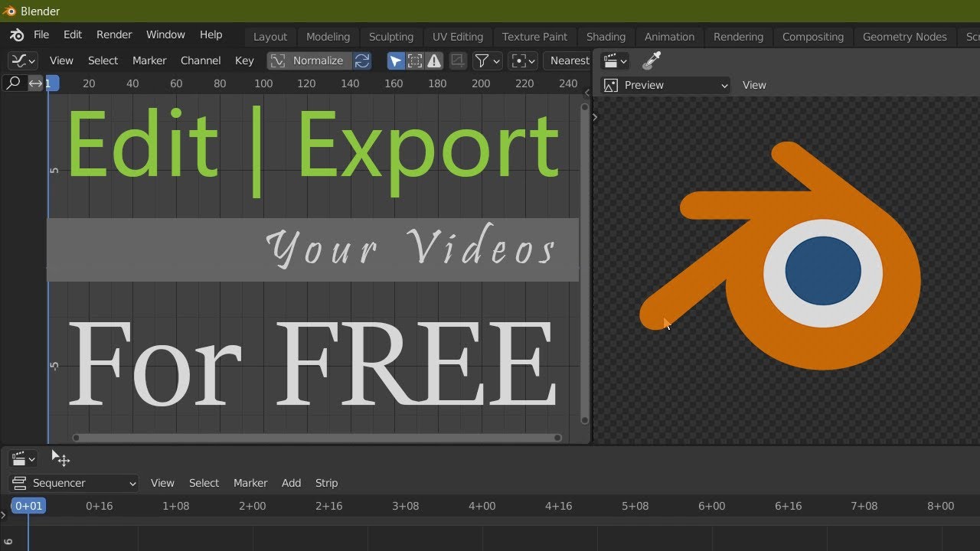Screen dimensions: 980x551
Task: Switch to the Shading workspace tab
Action: [606, 37]
